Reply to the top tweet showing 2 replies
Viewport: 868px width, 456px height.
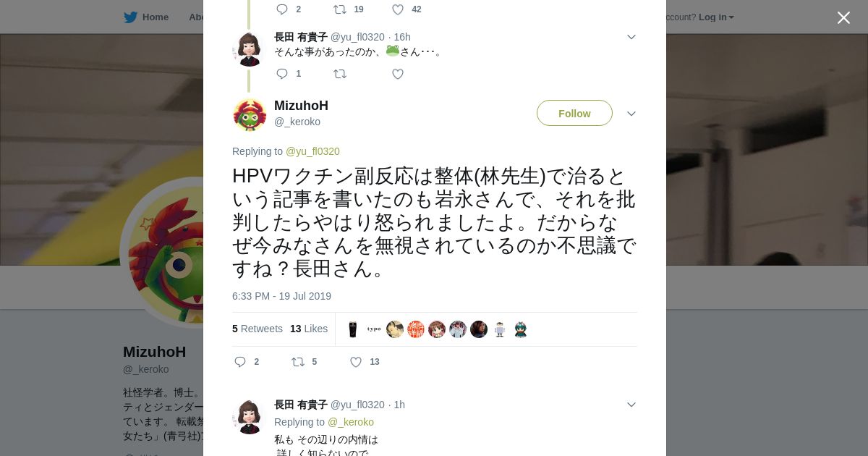coord(282,9)
